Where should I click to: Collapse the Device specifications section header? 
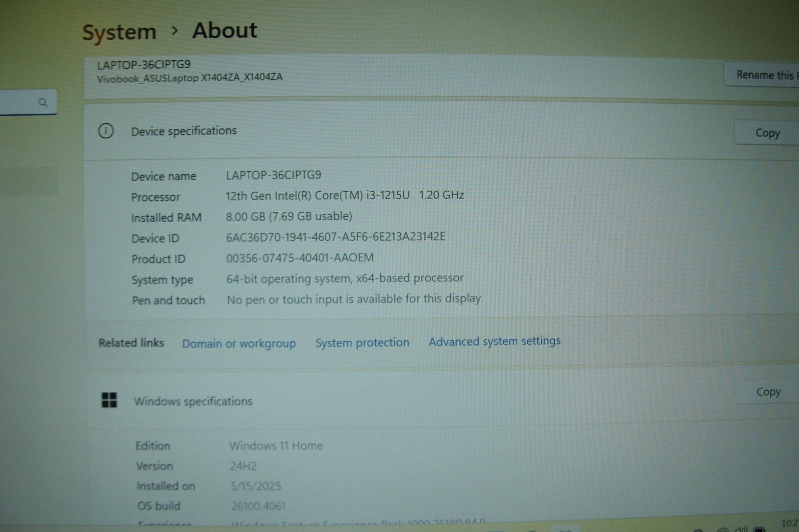[x=399, y=131]
